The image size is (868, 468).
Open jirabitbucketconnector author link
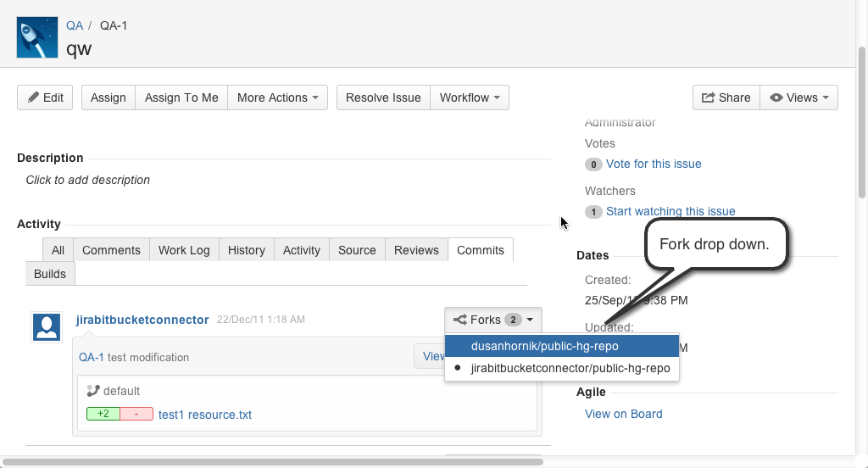click(x=142, y=320)
